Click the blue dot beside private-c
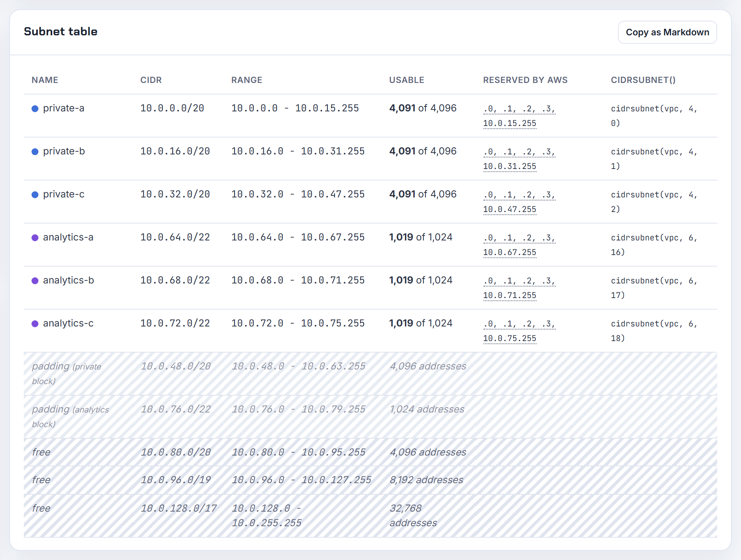Image resolution: width=741 pixels, height=560 pixels. point(35,195)
